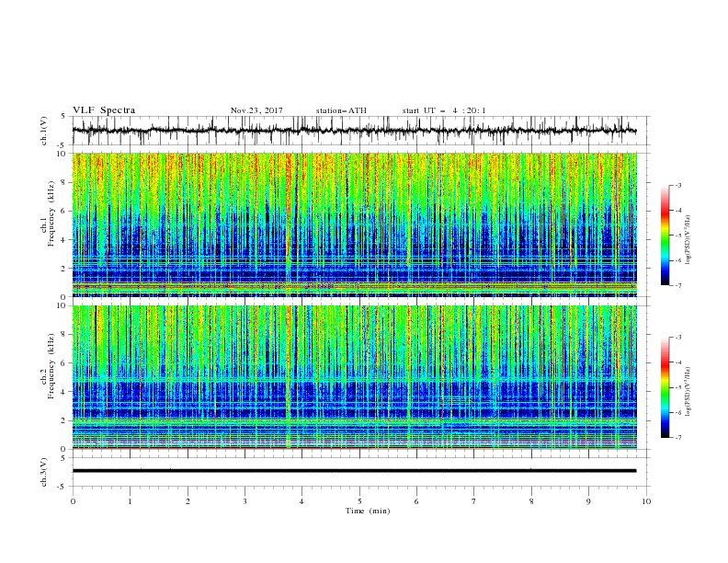Select the date text "Nov.23, 2017"

(x=256, y=110)
